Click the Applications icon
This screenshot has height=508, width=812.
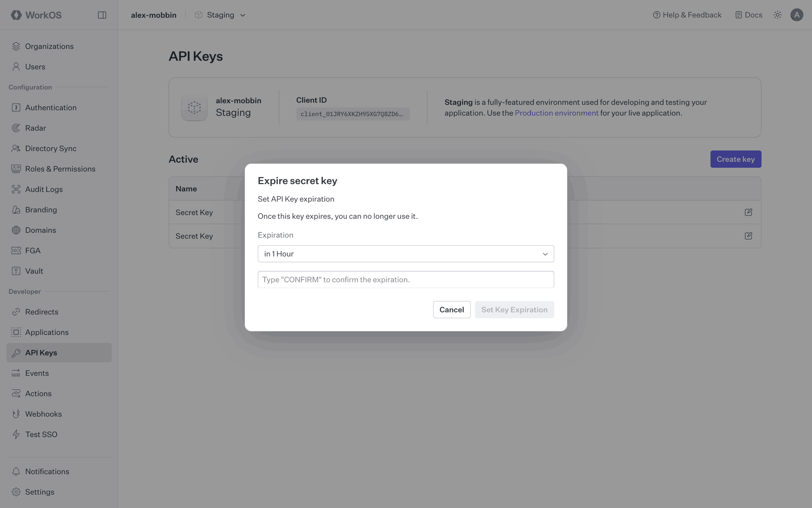16,332
